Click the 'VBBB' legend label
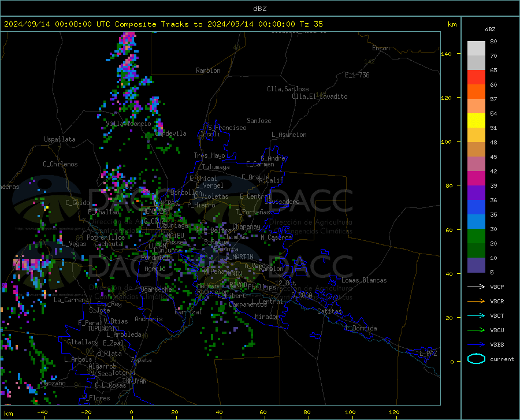520x420 pixels. [x=497, y=345]
